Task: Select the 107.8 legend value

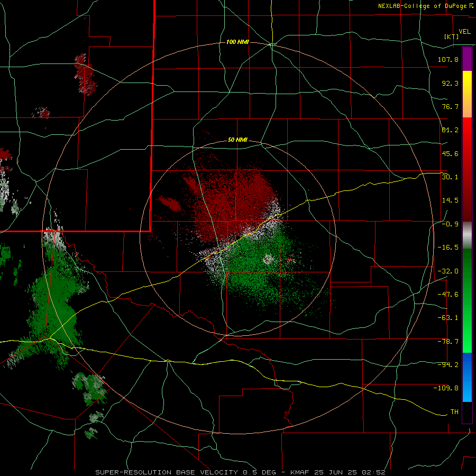Action: (x=448, y=59)
